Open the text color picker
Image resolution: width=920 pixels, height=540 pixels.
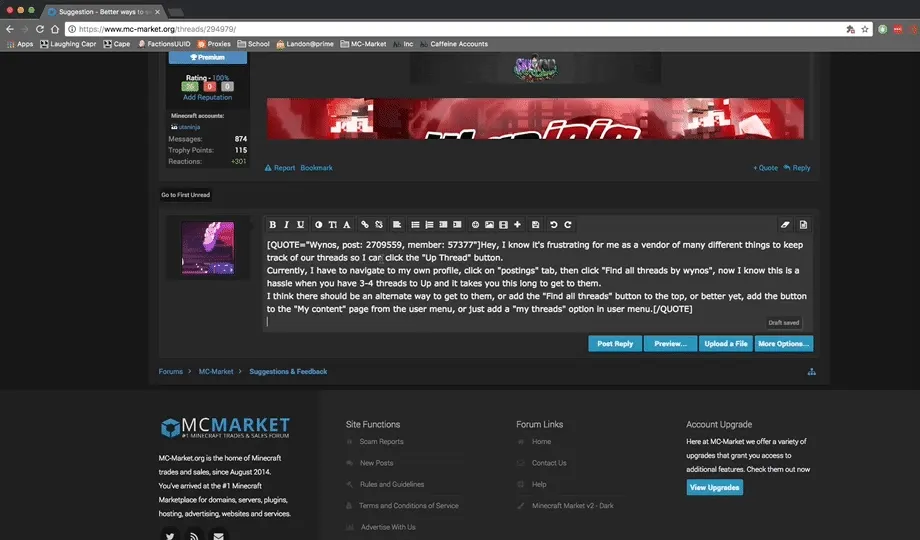click(x=319, y=225)
